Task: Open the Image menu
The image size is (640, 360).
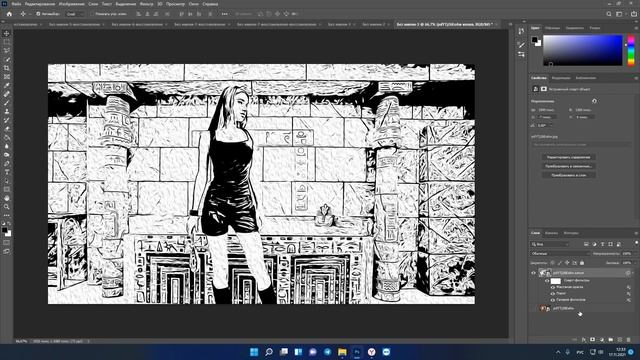Action: 71,4
